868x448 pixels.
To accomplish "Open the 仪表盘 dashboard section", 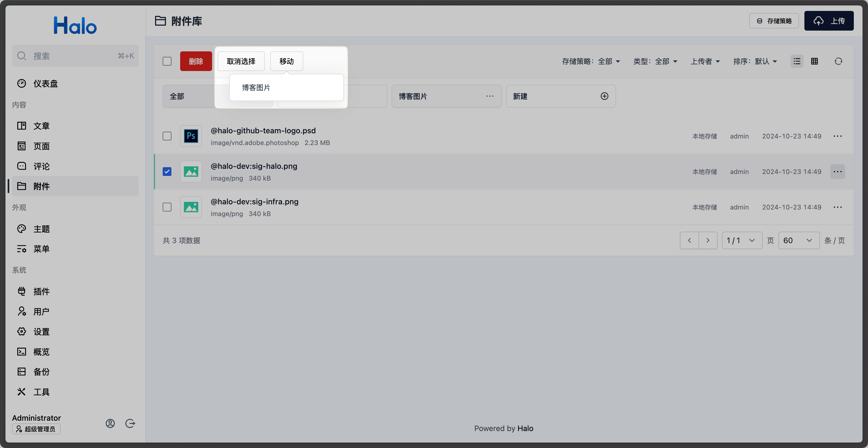I will pos(46,84).
